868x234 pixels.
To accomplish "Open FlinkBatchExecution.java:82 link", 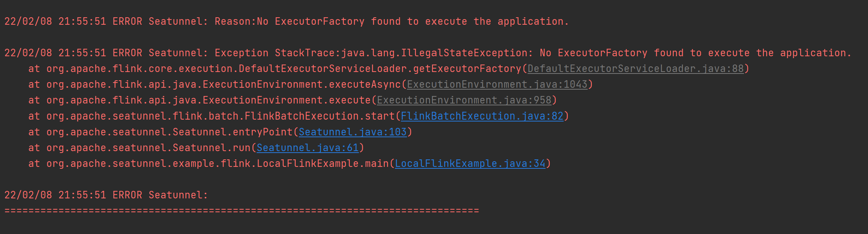I will (482, 116).
